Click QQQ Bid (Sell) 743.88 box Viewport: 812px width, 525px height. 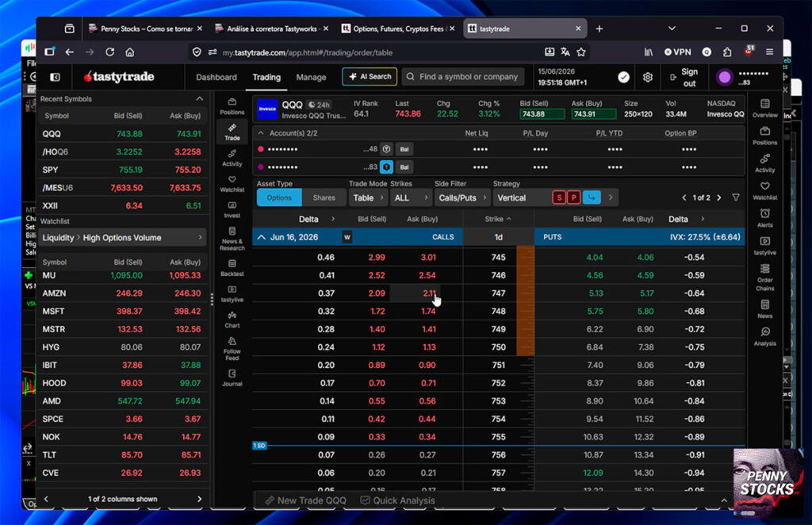tap(542, 114)
